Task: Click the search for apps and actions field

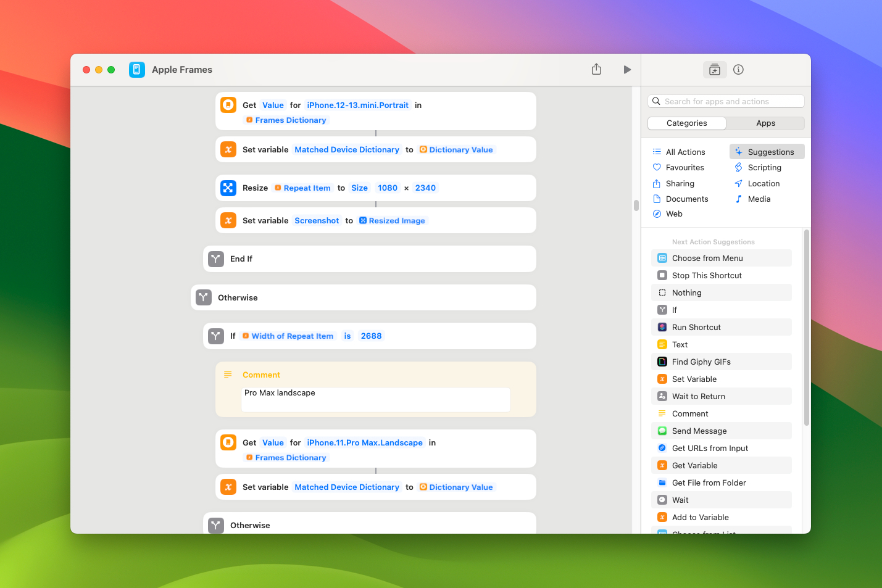Action: 726,101
